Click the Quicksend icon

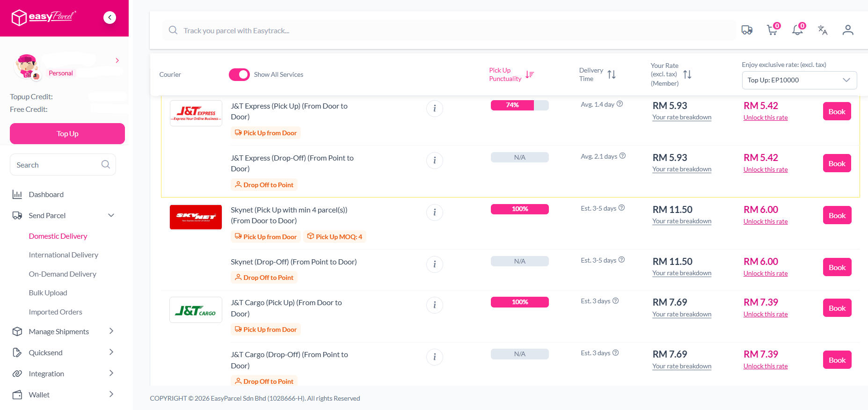coord(17,352)
